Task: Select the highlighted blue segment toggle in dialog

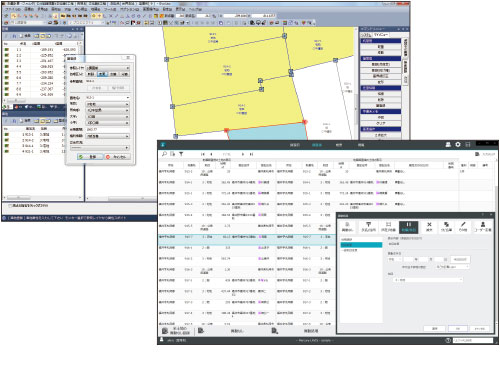Action: pos(102,74)
